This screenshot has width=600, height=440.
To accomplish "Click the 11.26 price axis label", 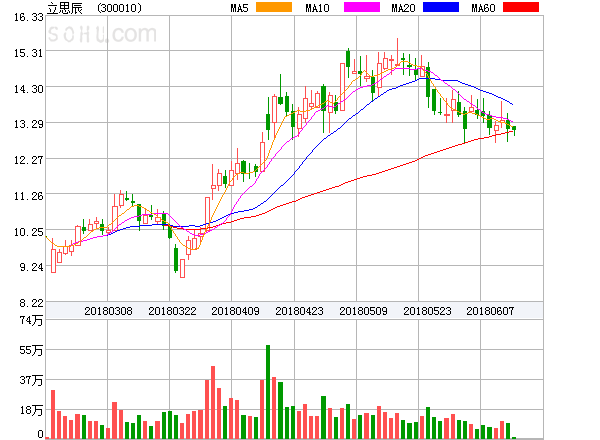I will pyautogui.click(x=29, y=196).
